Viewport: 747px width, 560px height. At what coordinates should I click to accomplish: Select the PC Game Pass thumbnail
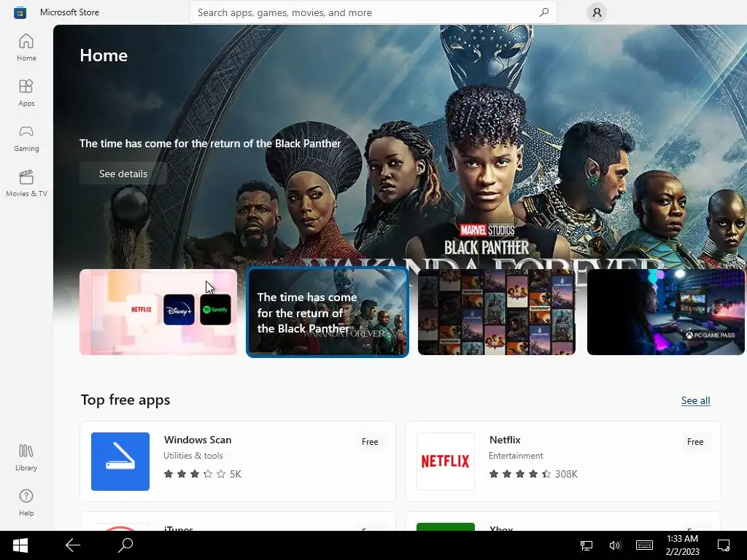[665, 312]
